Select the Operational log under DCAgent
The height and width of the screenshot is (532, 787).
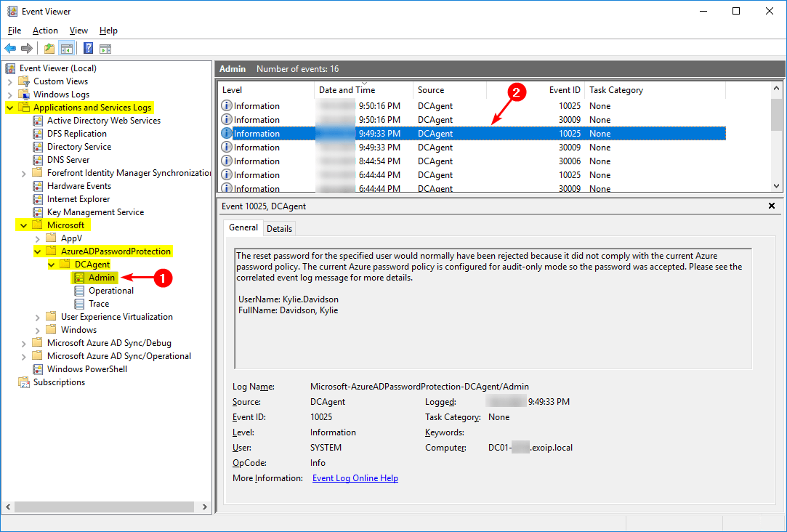coord(110,291)
